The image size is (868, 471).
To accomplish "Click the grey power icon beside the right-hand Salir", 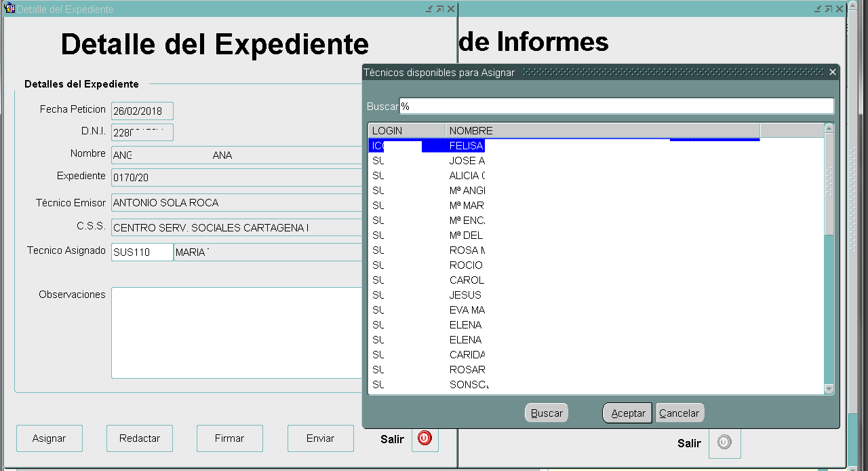I will (x=724, y=442).
